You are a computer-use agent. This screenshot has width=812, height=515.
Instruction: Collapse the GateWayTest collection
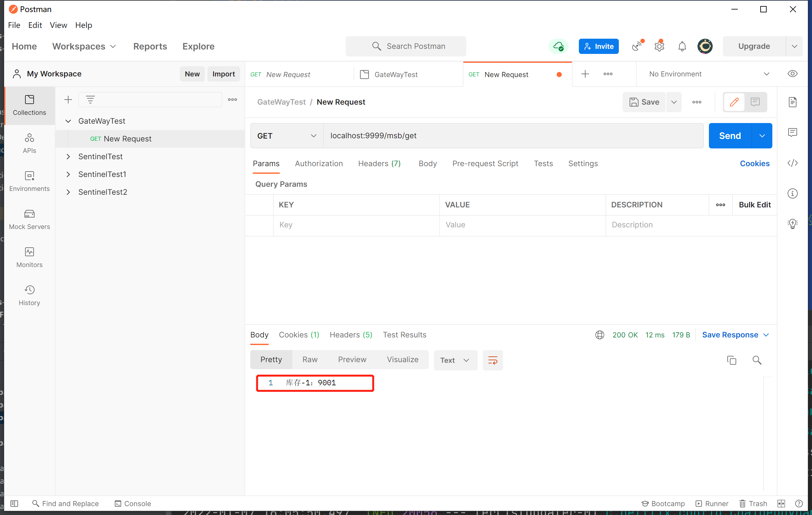(x=68, y=121)
